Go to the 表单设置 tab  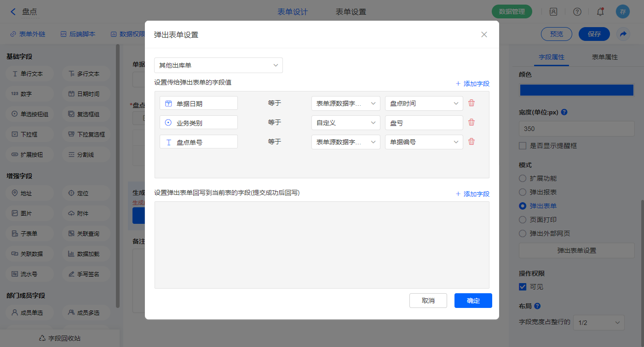351,12
